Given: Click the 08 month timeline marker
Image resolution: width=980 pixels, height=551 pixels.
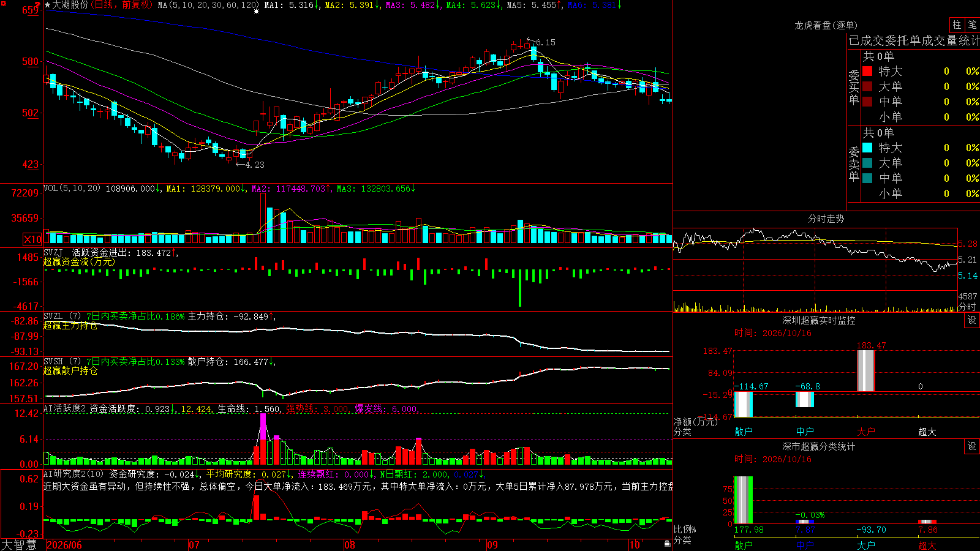Looking at the screenshot, I should click(350, 545).
